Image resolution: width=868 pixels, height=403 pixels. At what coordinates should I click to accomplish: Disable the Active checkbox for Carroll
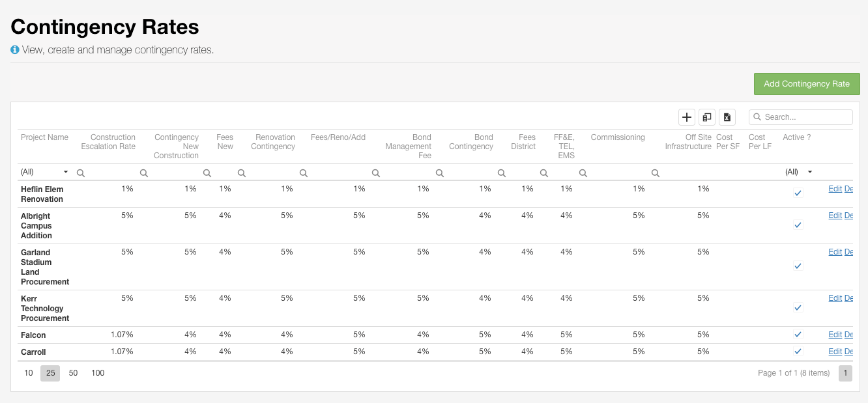798,351
